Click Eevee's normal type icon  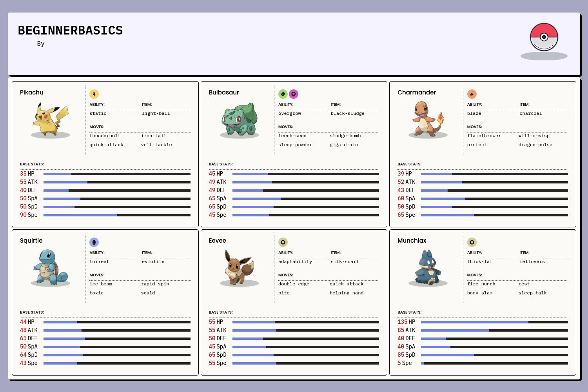tap(283, 242)
